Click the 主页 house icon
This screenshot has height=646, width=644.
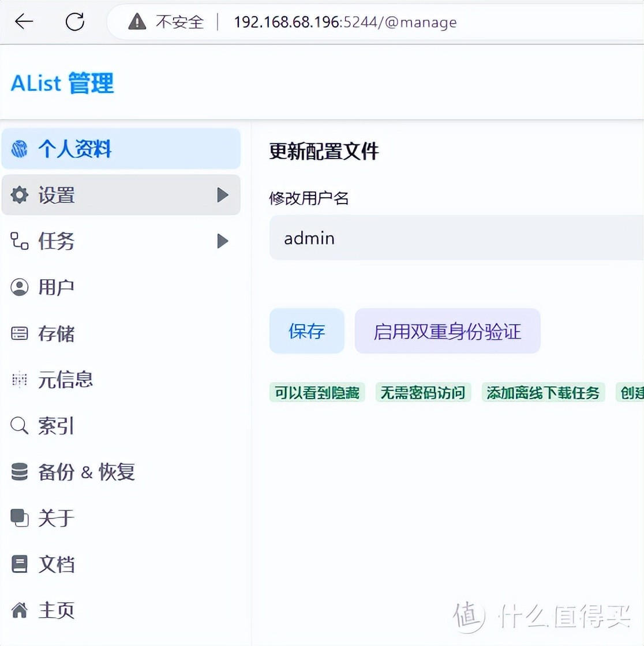20,610
